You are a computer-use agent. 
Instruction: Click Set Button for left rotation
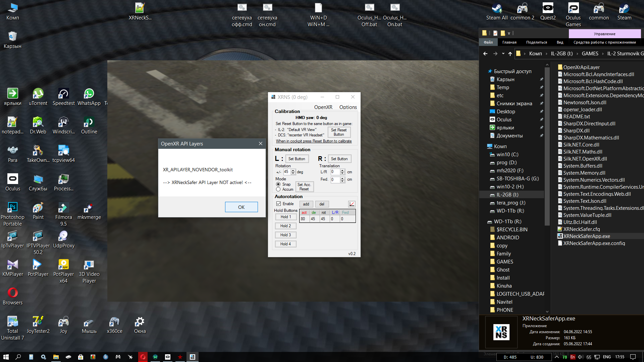tap(297, 159)
